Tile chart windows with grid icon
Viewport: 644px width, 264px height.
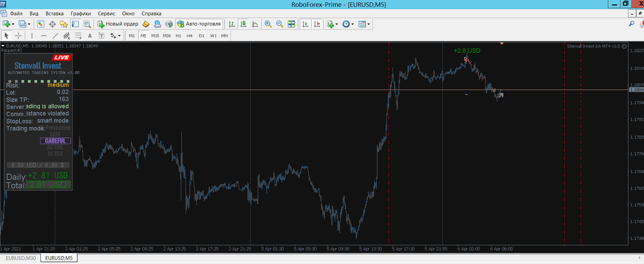pyautogui.click(x=292, y=23)
